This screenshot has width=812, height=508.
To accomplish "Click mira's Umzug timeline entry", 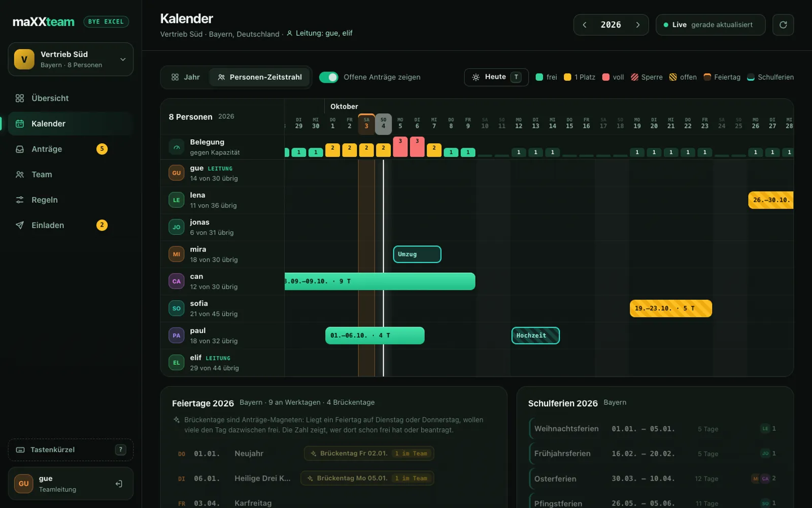I will point(417,254).
